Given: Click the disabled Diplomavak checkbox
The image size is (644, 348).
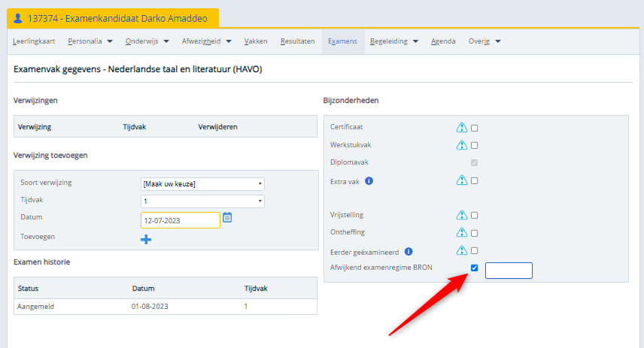Looking at the screenshot, I should pyautogui.click(x=475, y=163).
